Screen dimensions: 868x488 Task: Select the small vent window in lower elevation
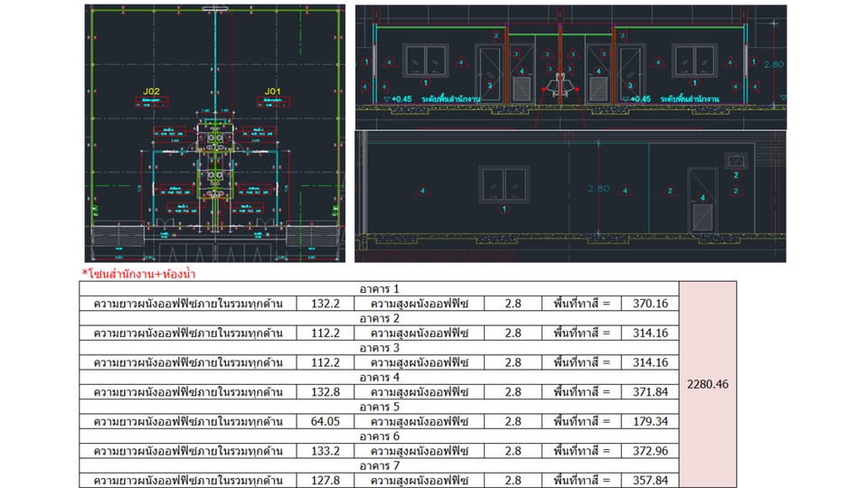(x=733, y=160)
